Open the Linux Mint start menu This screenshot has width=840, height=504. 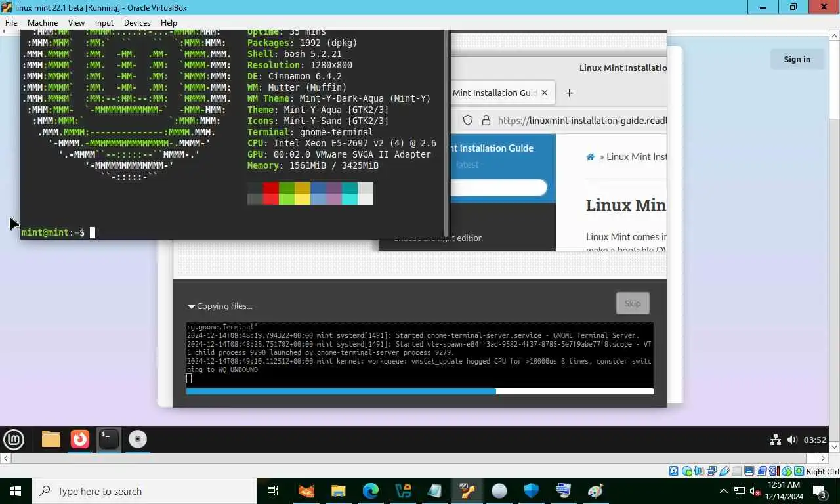coord(14,439)
